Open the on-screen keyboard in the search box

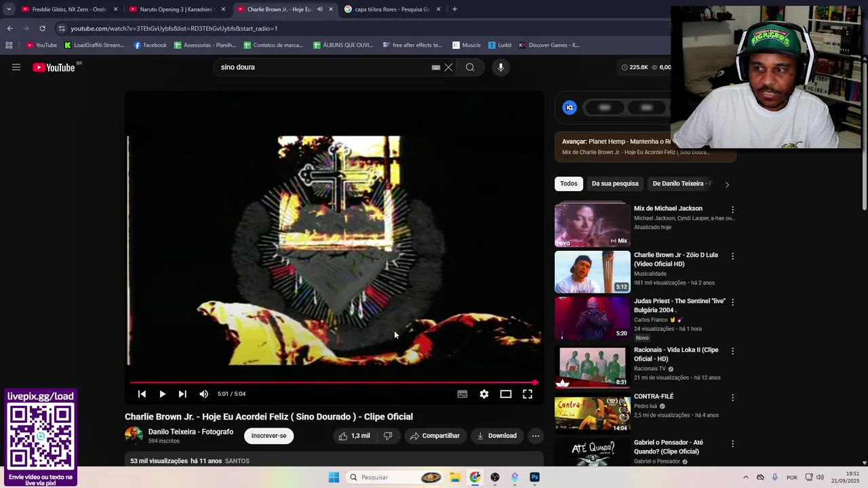(x=436, y=67)
